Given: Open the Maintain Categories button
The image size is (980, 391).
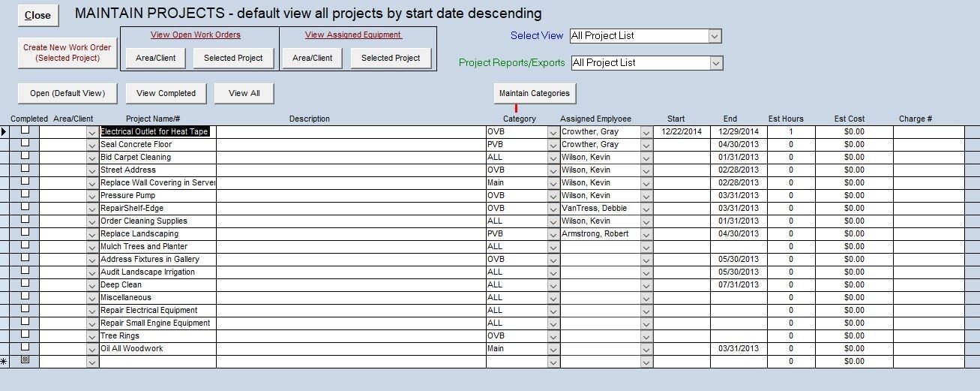Looking at the screenshot, I should pos(535,93).
